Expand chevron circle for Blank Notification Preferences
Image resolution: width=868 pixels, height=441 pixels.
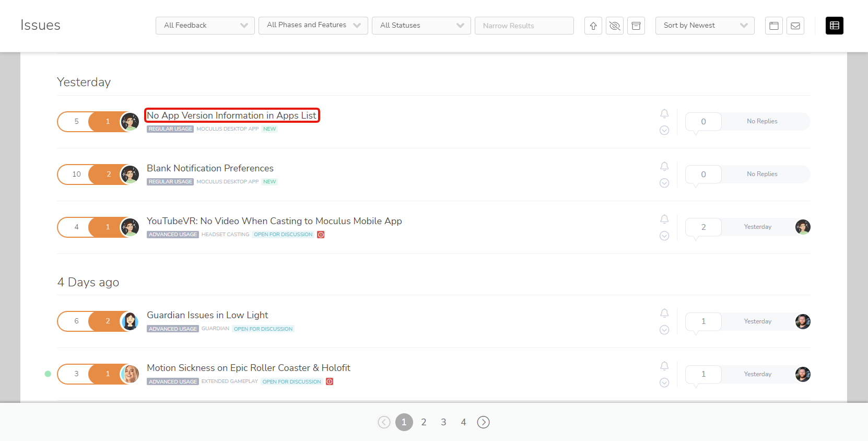[664, 183]
